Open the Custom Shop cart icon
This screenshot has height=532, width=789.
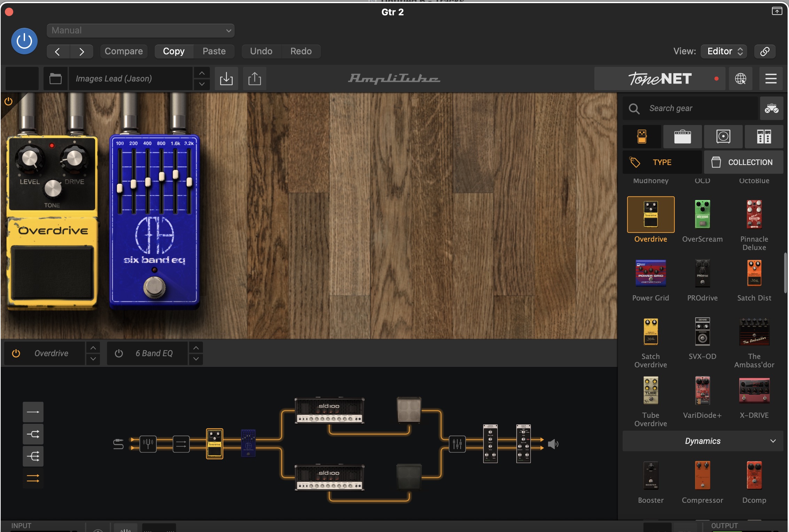click(x=771, y=108)
